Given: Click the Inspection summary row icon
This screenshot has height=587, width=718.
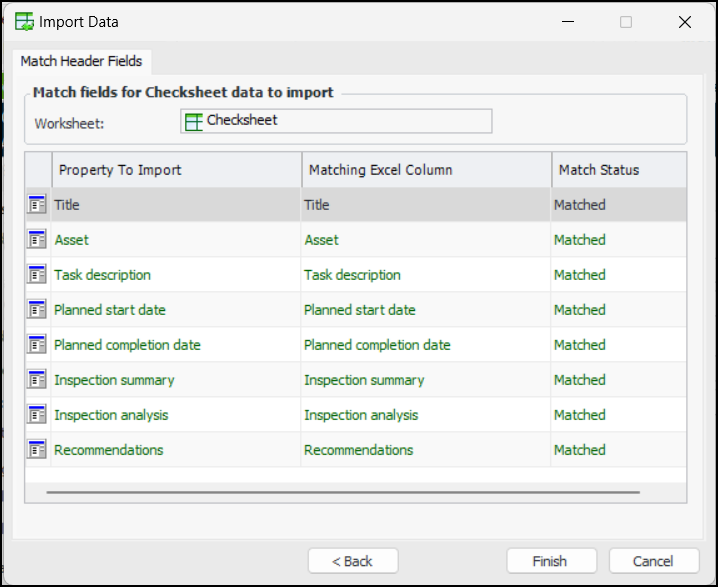Looking at the screenshot, I should tap(37, 380).
